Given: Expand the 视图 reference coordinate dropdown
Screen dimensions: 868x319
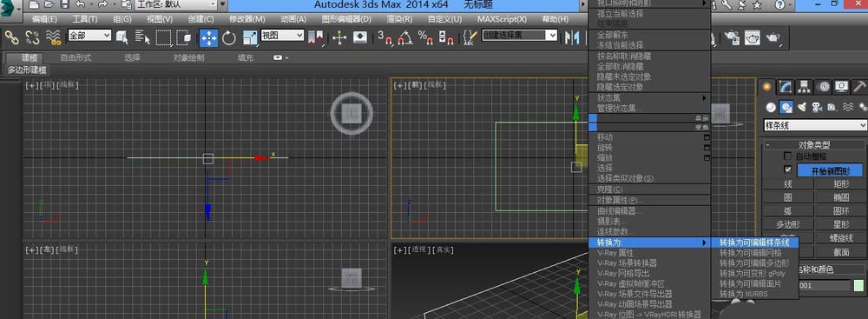Looking at the screenshot, I should (282, 35).
